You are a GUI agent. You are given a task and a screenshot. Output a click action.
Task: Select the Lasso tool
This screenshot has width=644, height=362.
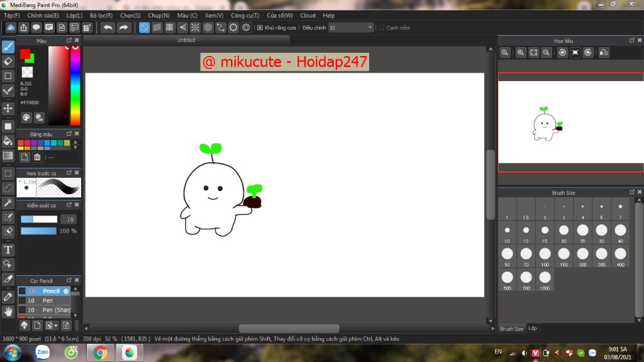coord(8,188)
